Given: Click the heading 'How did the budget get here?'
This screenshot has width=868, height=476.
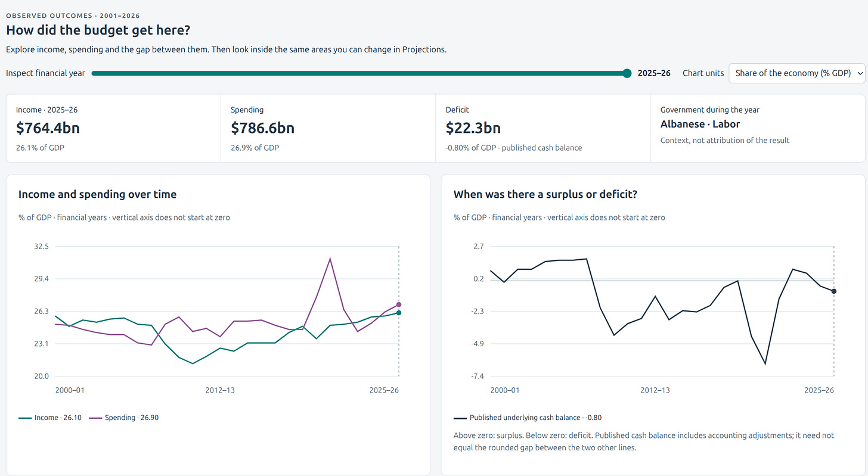Looking at the screenshot, I should pyautogui.click(x=98, y=30).
